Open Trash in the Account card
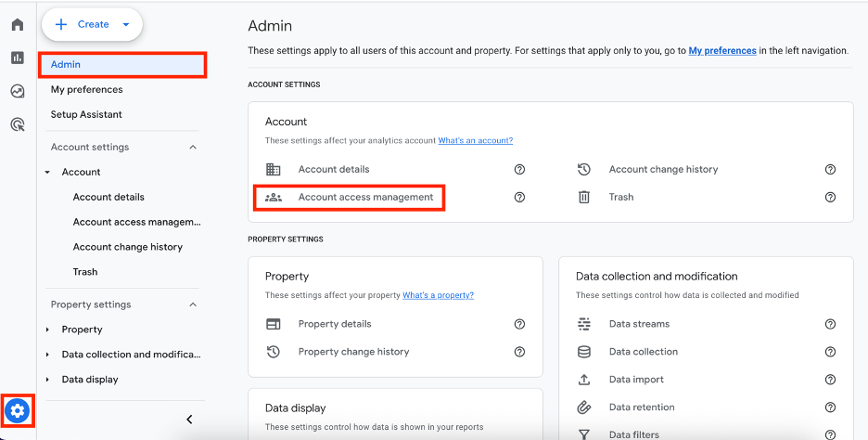Screen dimensions: 868x440 (621, 198)
